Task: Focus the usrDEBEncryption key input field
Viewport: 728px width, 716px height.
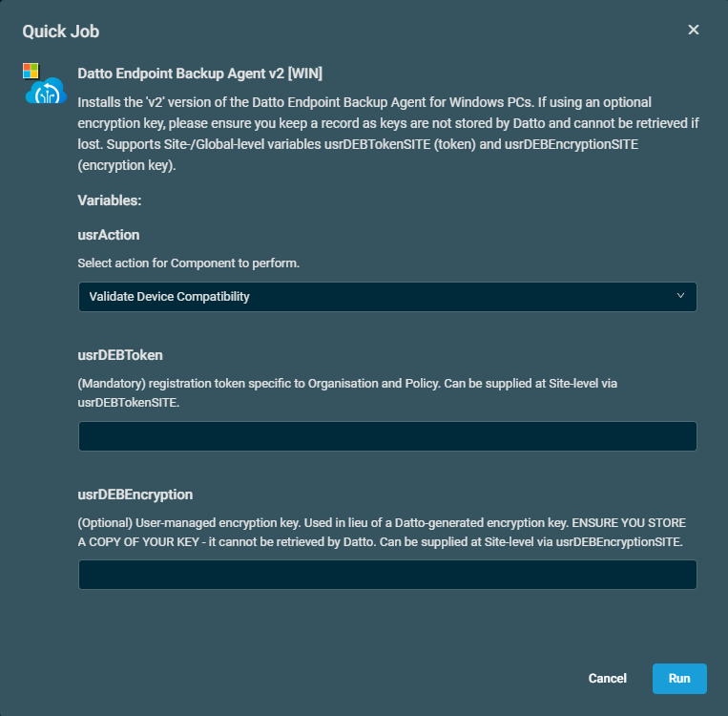Action: [387, 575]
